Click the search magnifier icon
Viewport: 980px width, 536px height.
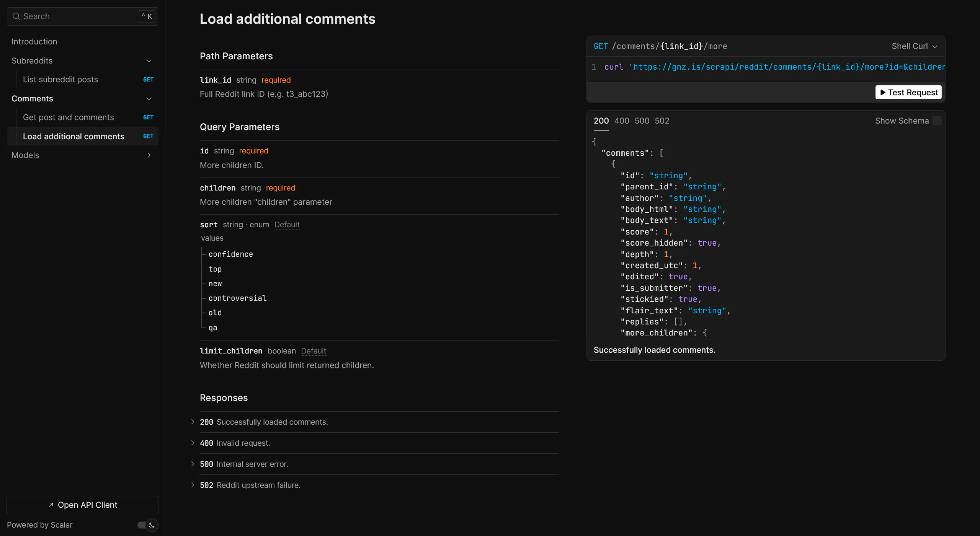(16, 16)
